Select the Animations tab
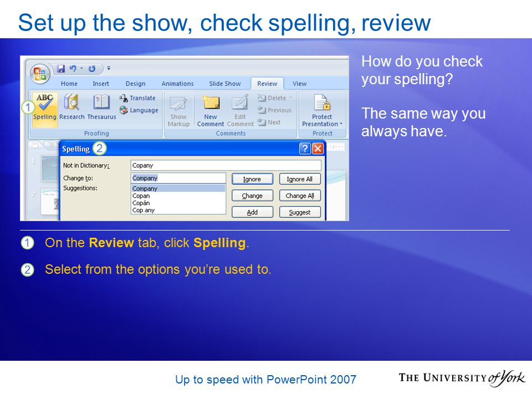 [x=177, y=84]
